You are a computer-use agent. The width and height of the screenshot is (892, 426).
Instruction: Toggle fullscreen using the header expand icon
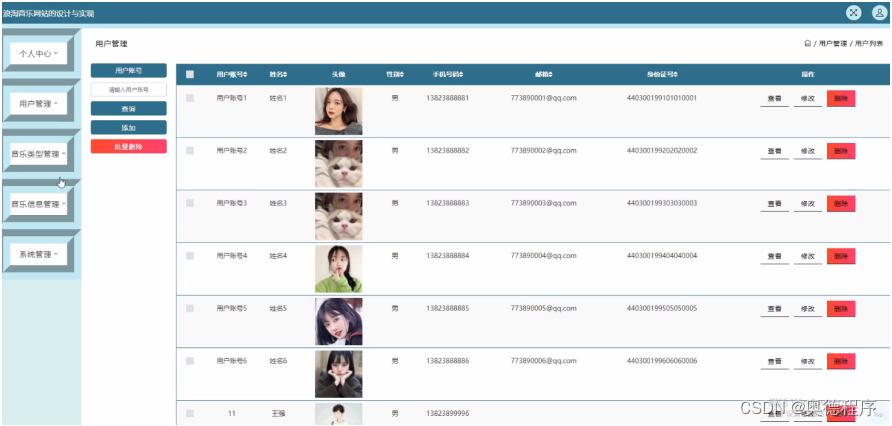click(x=853, y=13)
